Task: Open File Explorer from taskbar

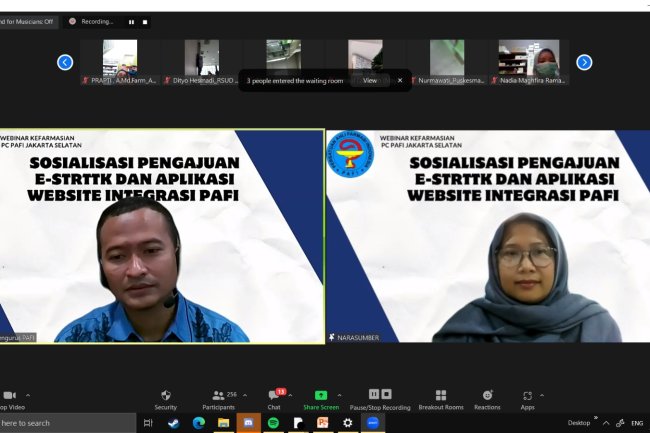Action: [223, 423]
